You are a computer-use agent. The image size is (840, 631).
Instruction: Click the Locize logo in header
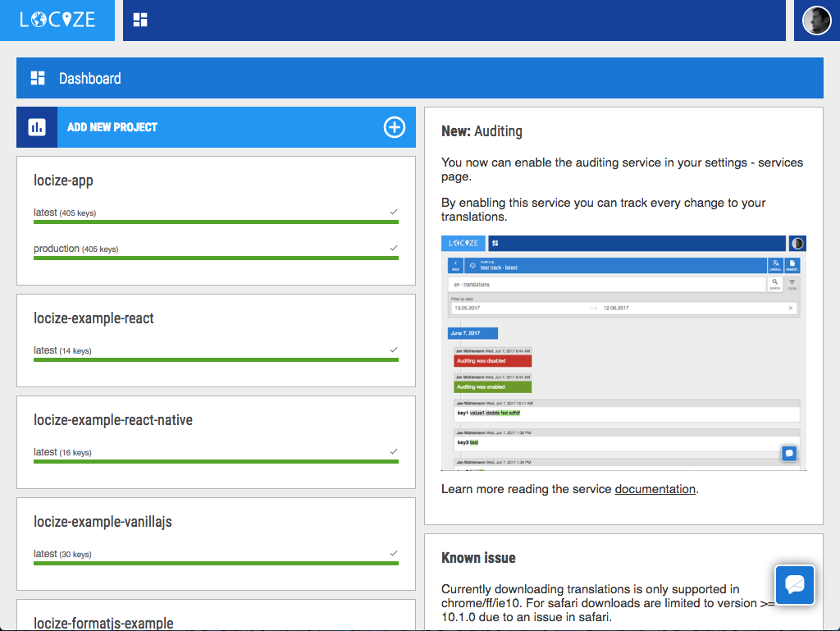[x=57, y=20]
